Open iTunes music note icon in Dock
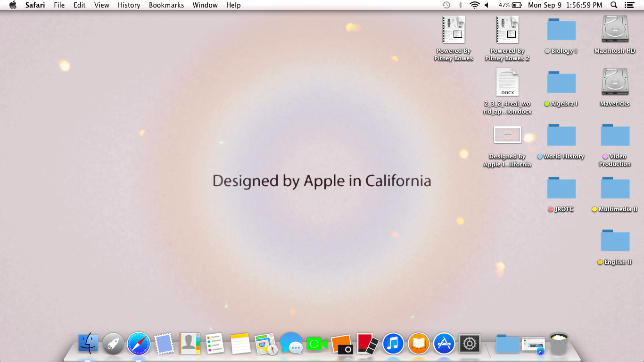Screen dimensions: 644x362 click(393, 344)
